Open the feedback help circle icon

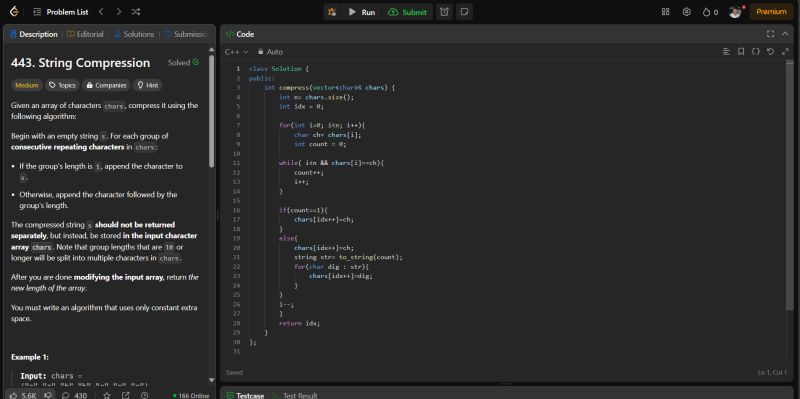(144, 395)
